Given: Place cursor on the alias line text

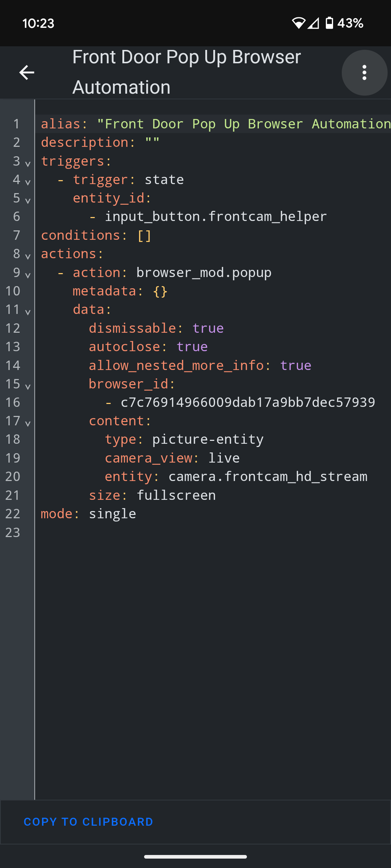Looking at the screenshot, I should click(x=216, y=124).
